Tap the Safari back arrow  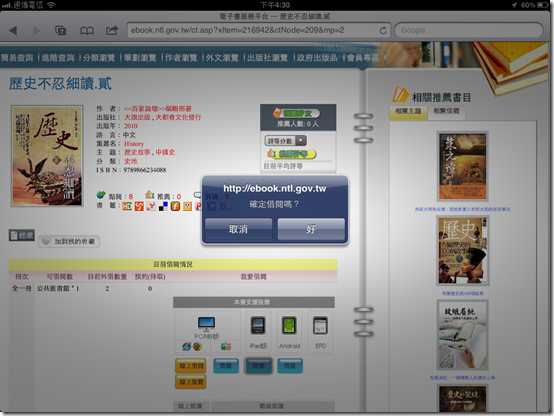click(x=13, y=30)
